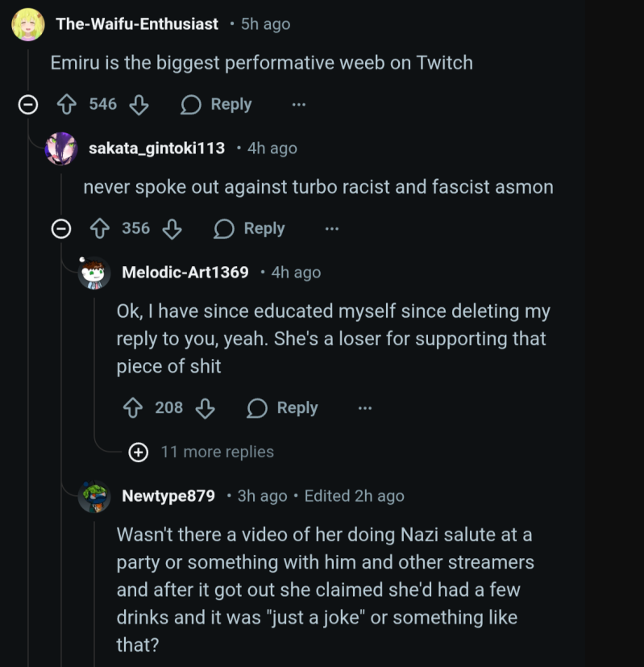Open sakata_gintoki113's avatar
Screen dimensions: 644x667
coord(61,148)
